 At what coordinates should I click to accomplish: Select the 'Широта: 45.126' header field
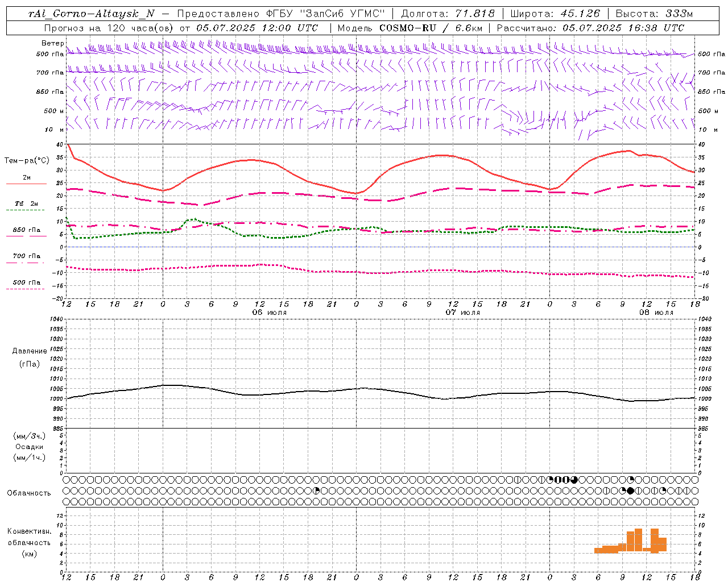[555, 14]
